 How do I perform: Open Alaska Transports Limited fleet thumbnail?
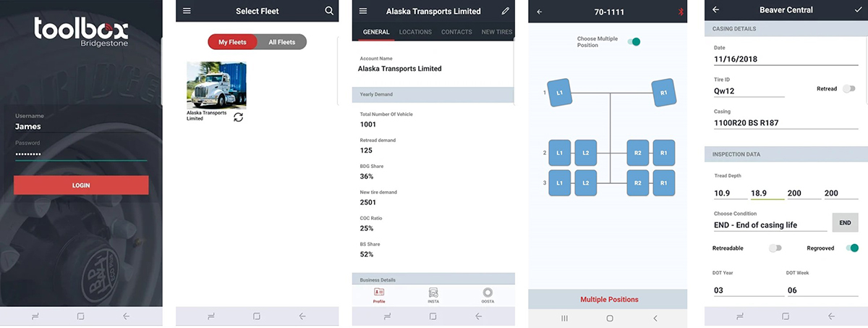pyautogui.click(x=216, y=85)
